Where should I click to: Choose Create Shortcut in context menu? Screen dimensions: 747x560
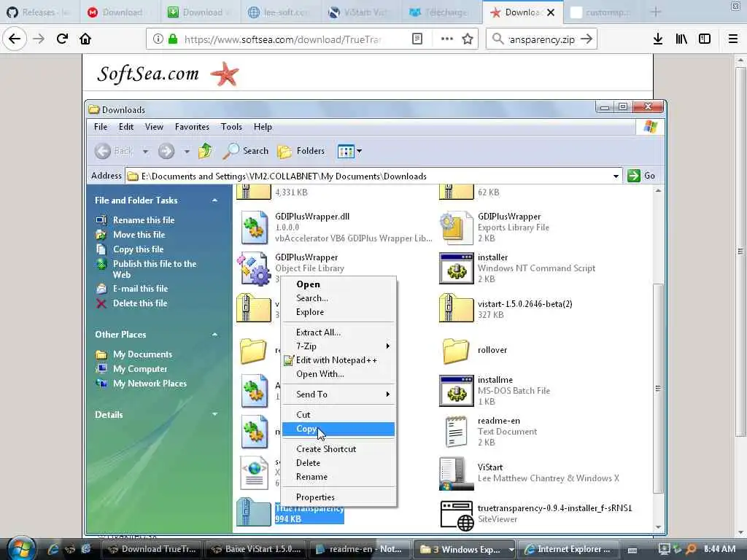(338, 449)
